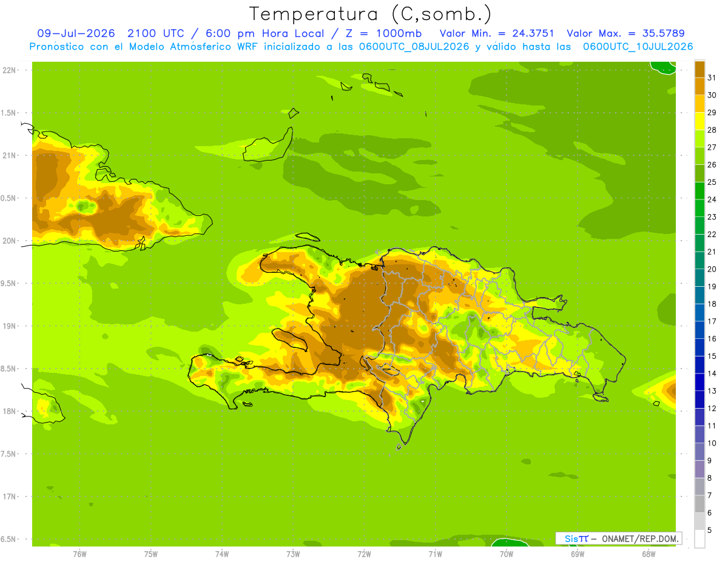Click the dark brown swatch above 31

pos(699,69)
